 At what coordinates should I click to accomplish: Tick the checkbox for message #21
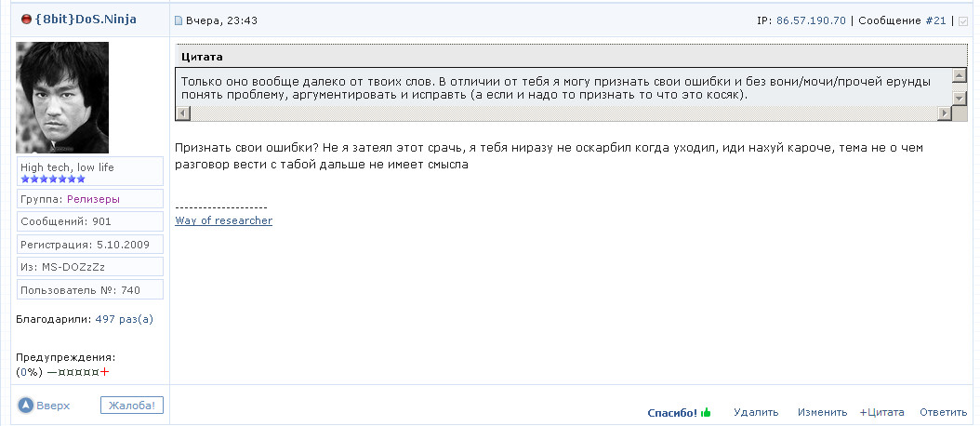(962, 21)
